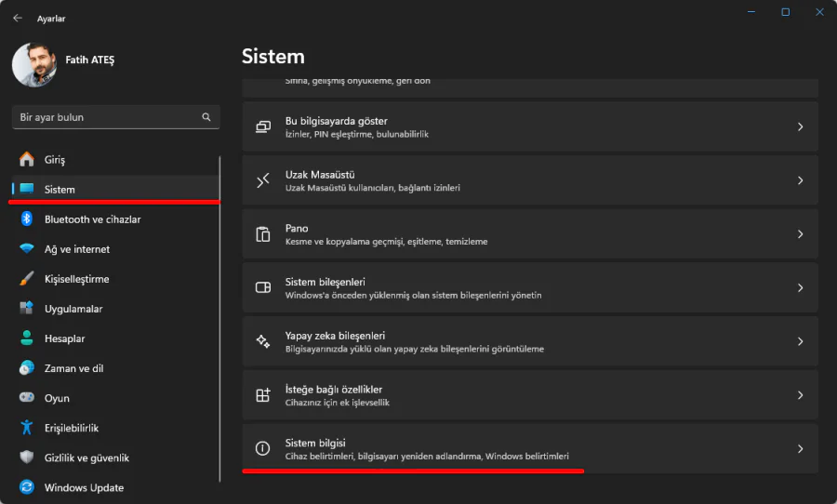Click the 'Bu bilgisayarda göster' projection icon
837x504 pixels.
pos(263,126)
